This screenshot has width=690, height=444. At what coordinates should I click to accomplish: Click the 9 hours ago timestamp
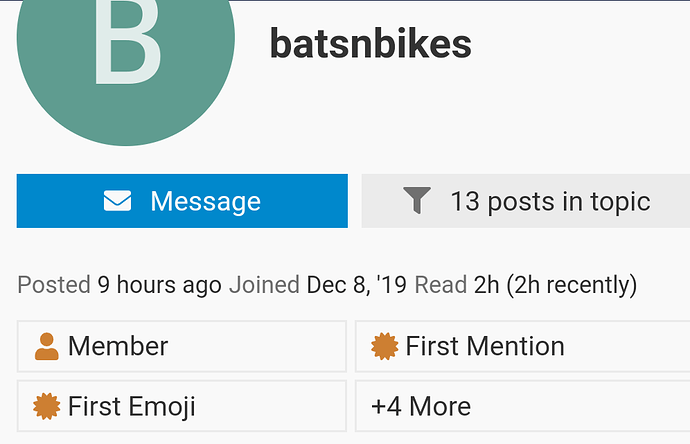[159, 285]
